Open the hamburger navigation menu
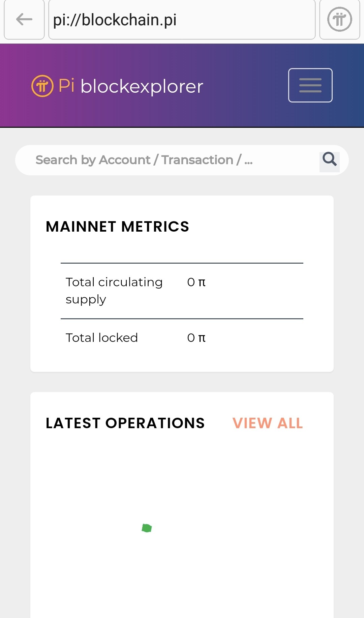Screen dimensions: 364x618 (x=310, y=85)
